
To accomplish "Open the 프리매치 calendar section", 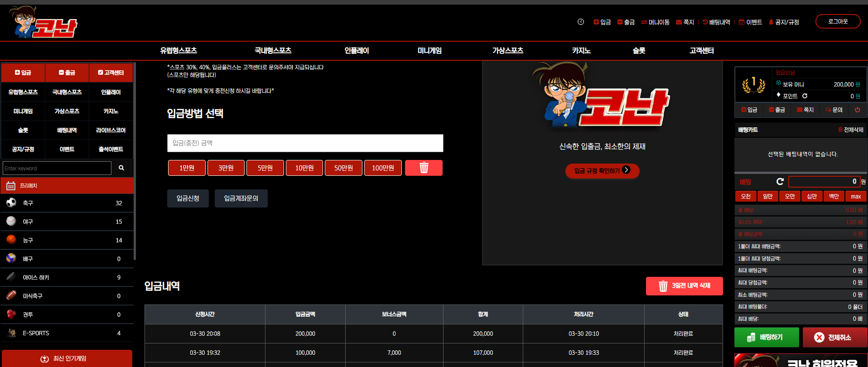I will pos(67,185).
